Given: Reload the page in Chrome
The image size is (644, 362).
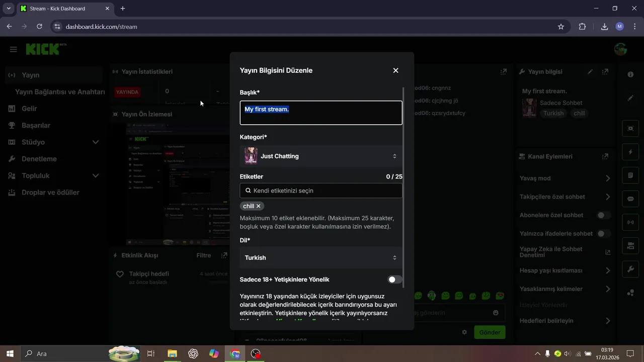Looking at the screenshot, I should pos(40,27).
